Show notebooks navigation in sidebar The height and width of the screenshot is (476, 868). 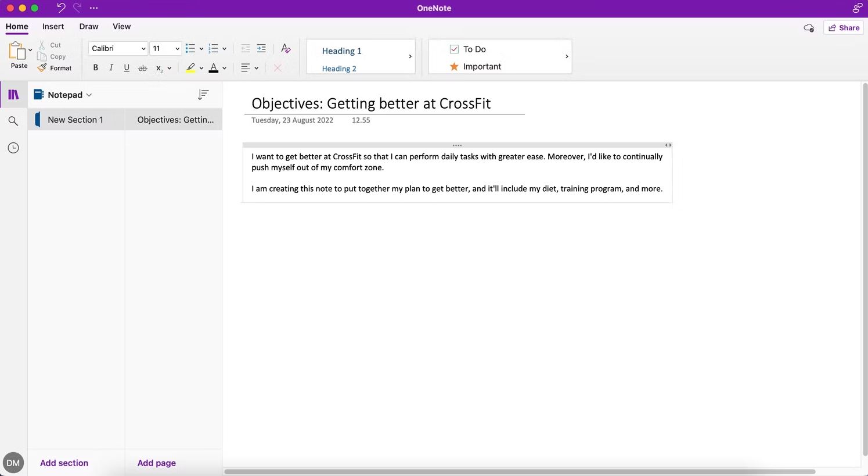(13, 94)
